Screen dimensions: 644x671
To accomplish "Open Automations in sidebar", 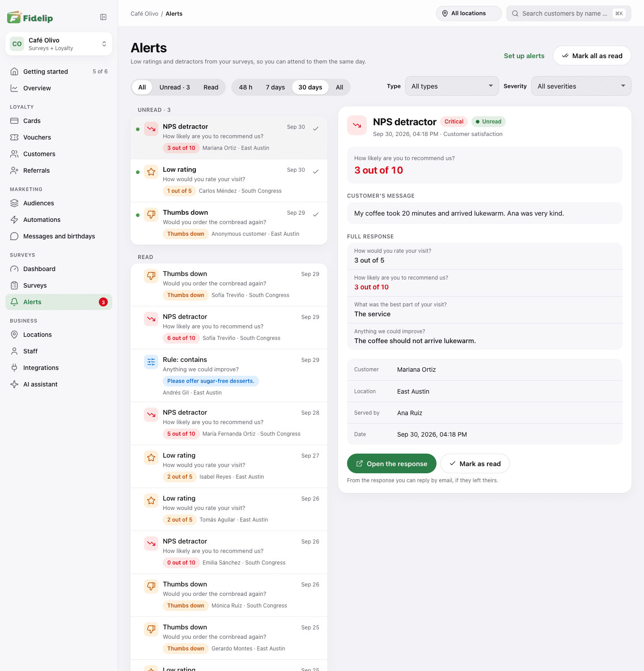I will (59, 220).
